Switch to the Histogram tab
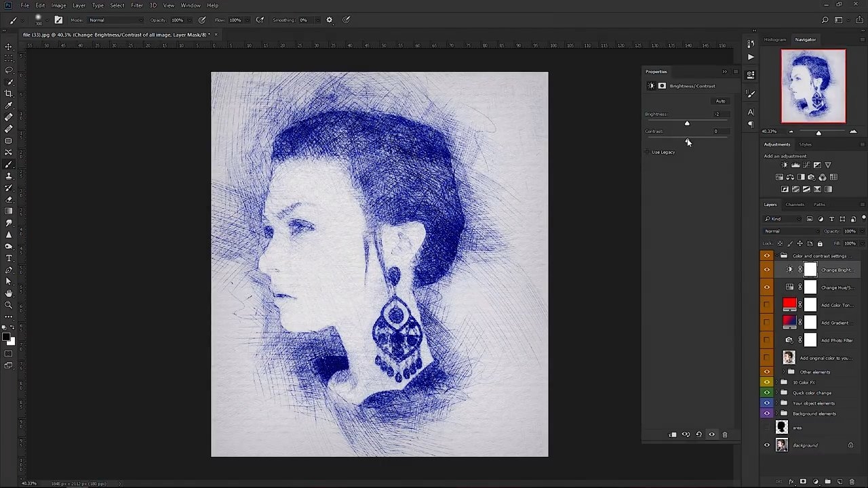 coord(775,39)
